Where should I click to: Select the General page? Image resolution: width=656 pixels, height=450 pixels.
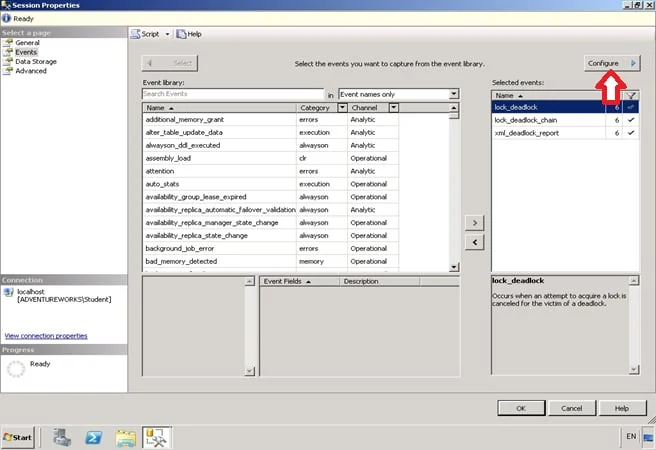pyautogui.click(x=28, y=43)
